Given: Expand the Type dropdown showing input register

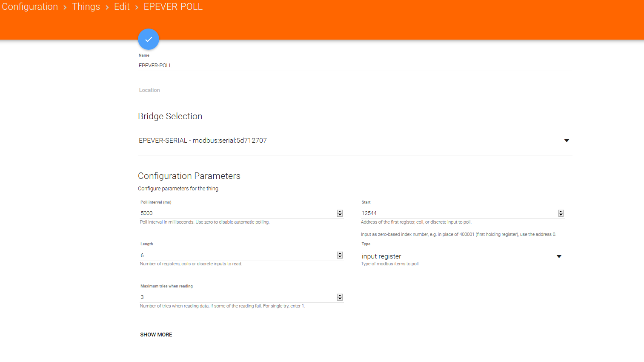Looking at the screenshot, I should (x=559, y=256).
